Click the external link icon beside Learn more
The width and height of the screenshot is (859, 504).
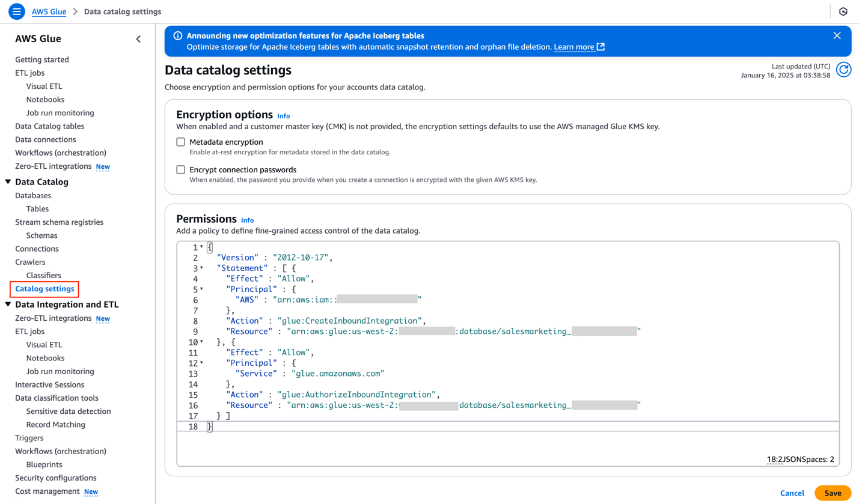601,47
